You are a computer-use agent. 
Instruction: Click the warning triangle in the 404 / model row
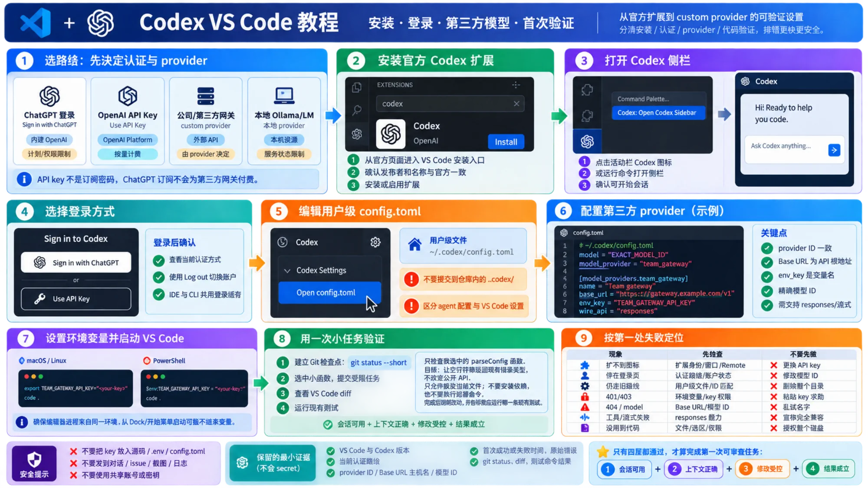pyautogui.click(x=585, y=407)
